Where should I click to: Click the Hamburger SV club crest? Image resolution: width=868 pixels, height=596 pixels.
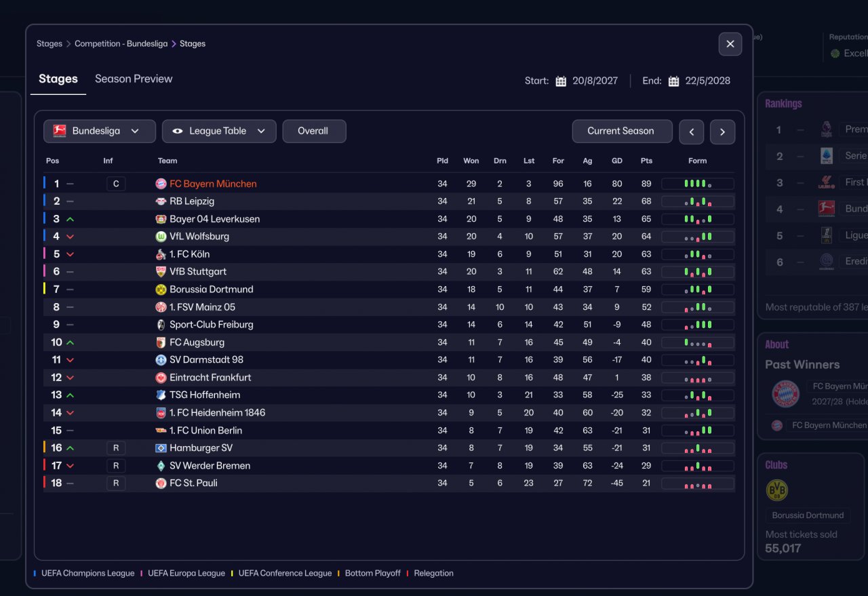161,448
